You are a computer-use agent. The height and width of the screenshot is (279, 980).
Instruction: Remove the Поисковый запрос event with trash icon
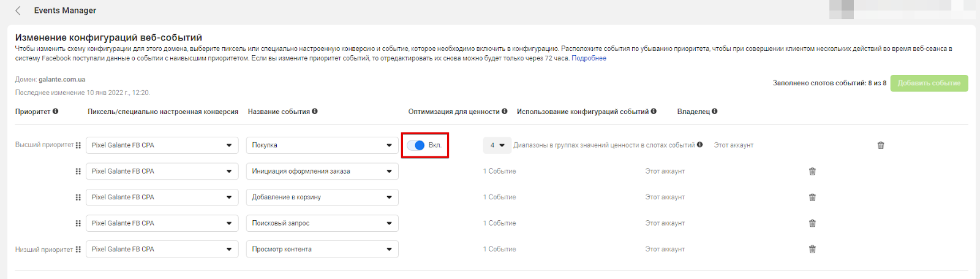(812, 223)
